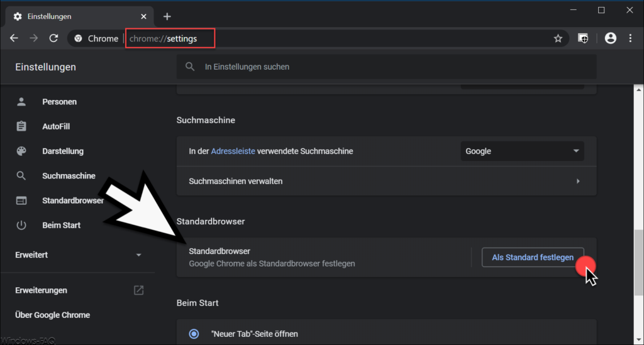
Task: Click the Beim Start section heading
Action: pos(197,303)
